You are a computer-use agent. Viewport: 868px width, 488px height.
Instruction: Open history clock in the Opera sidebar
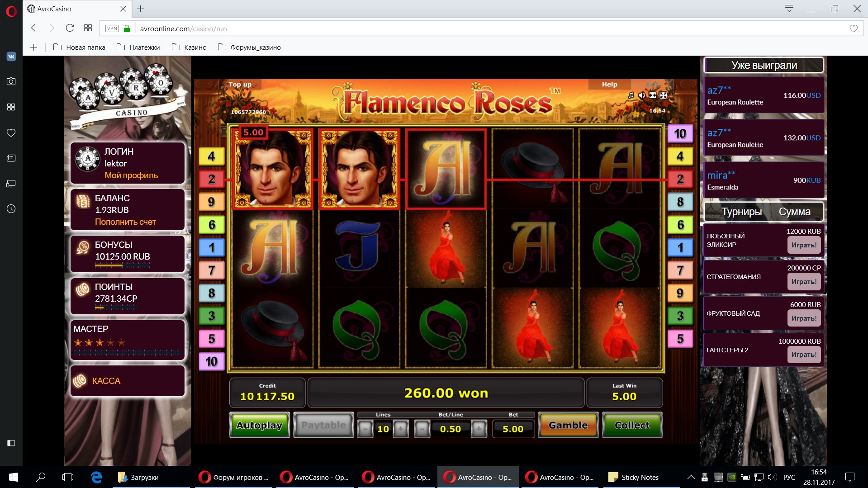[x=11, y=209]
